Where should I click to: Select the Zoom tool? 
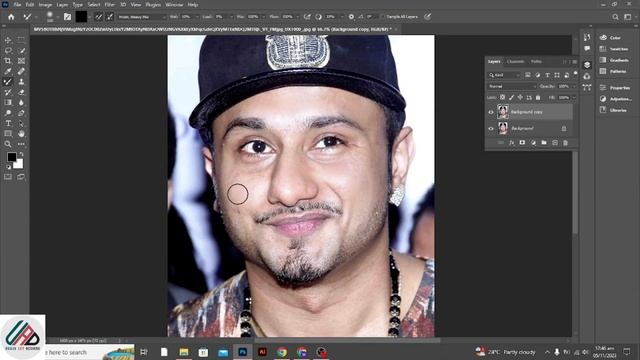pyautogui.click(x=8, y=144)
